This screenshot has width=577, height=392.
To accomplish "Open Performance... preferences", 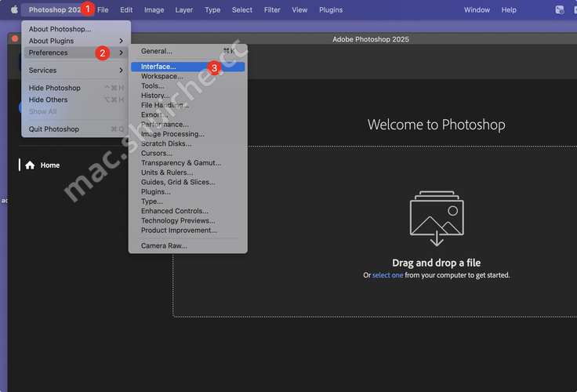I will [187, 125].
